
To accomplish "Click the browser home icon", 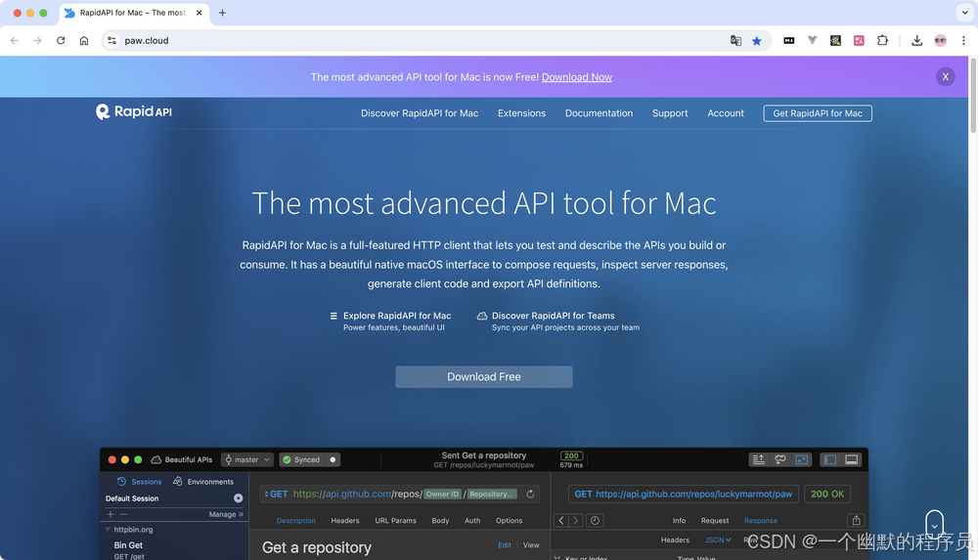I will (84, 40).
